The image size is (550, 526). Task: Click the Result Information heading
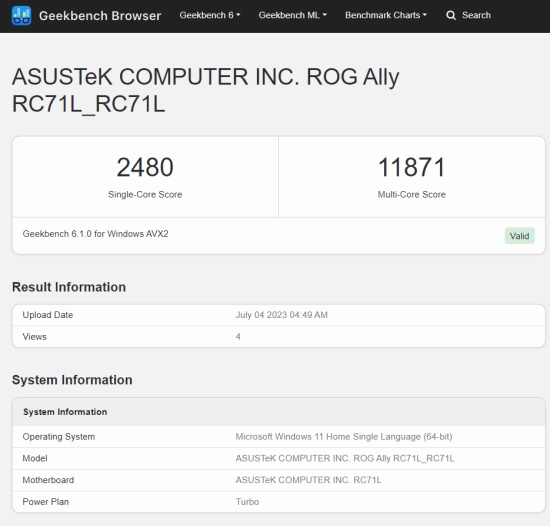coord(69,287)
